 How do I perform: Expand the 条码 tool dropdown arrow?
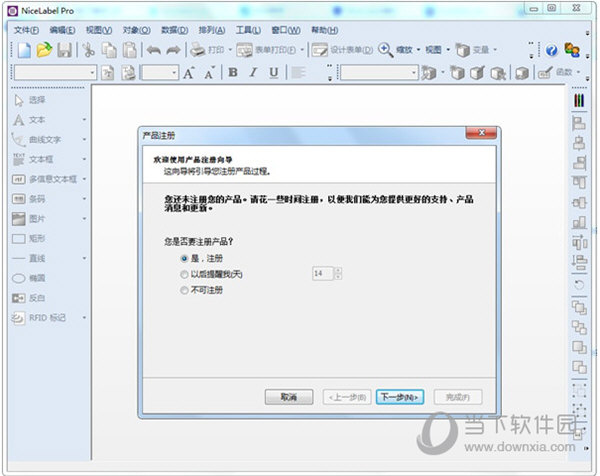coord(84,199)
